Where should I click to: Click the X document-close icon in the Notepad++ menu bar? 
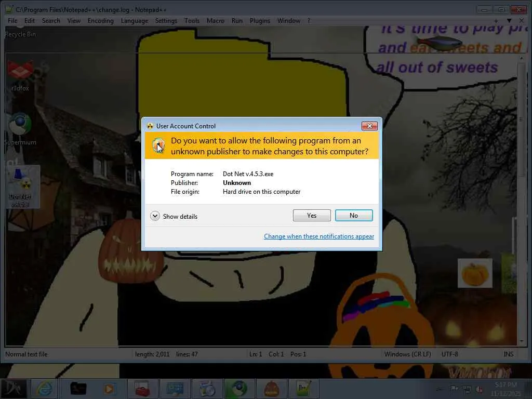tap(522, 21)
